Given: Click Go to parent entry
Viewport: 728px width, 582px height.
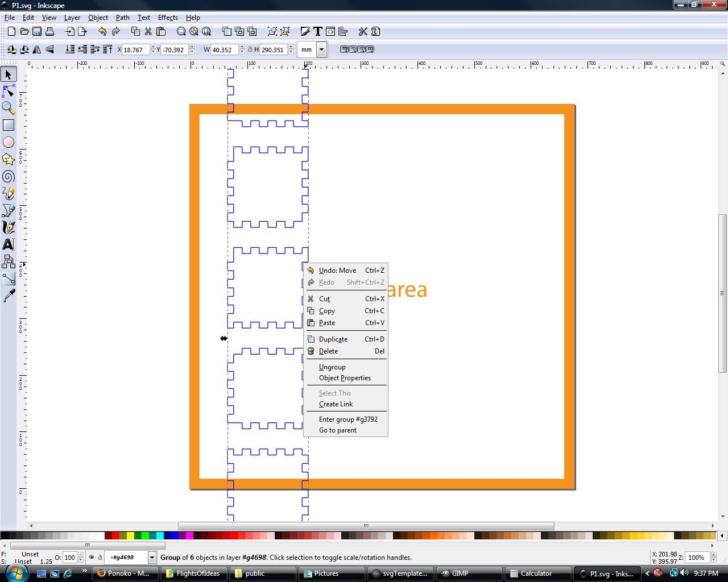Looking at the screenshot, I should tap(346, 430).
